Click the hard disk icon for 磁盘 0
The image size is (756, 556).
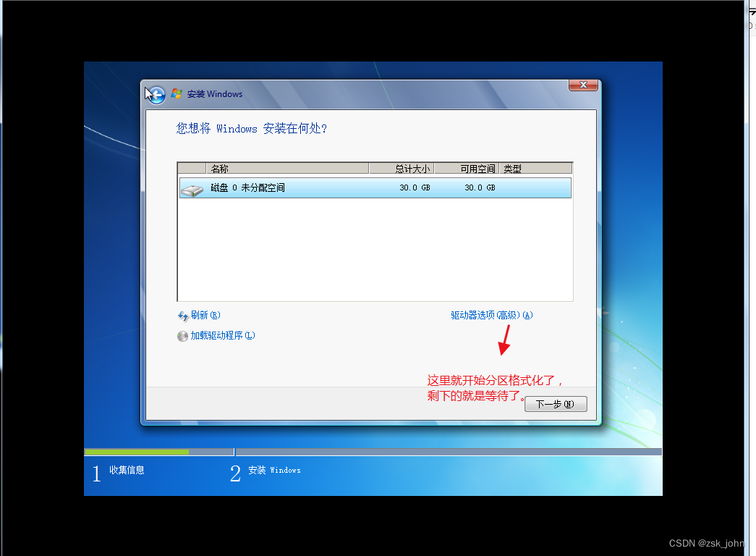(x=192, y=190)
